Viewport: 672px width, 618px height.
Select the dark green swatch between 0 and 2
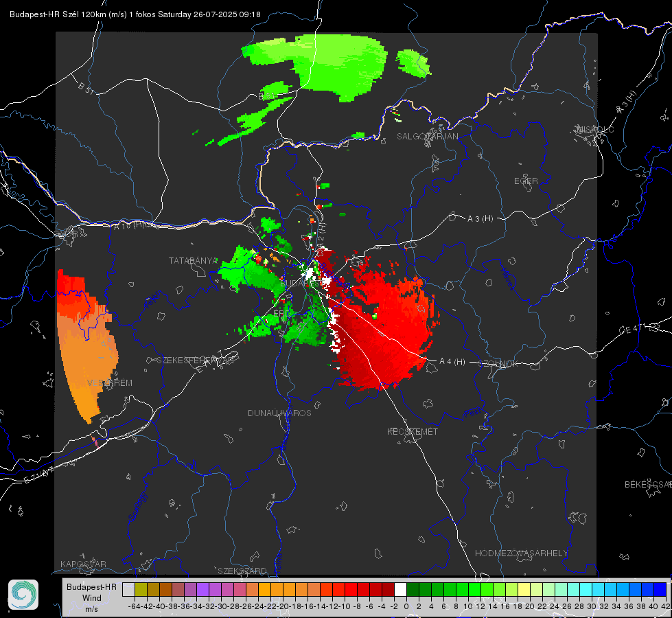coord(413,589)
